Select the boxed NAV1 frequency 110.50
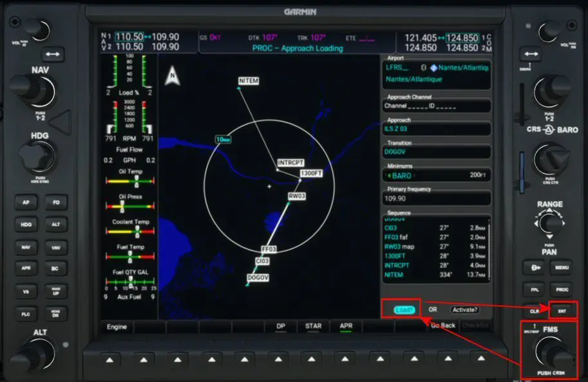 (129, 37)
